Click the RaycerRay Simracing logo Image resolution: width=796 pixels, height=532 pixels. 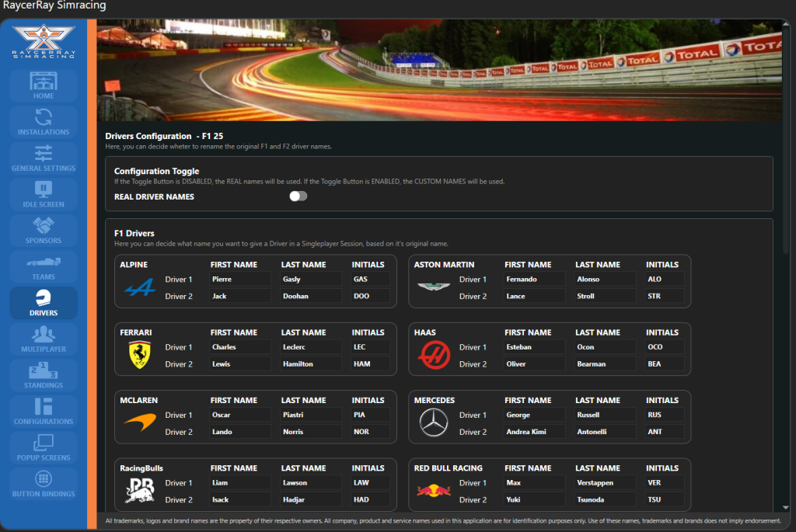44,42
